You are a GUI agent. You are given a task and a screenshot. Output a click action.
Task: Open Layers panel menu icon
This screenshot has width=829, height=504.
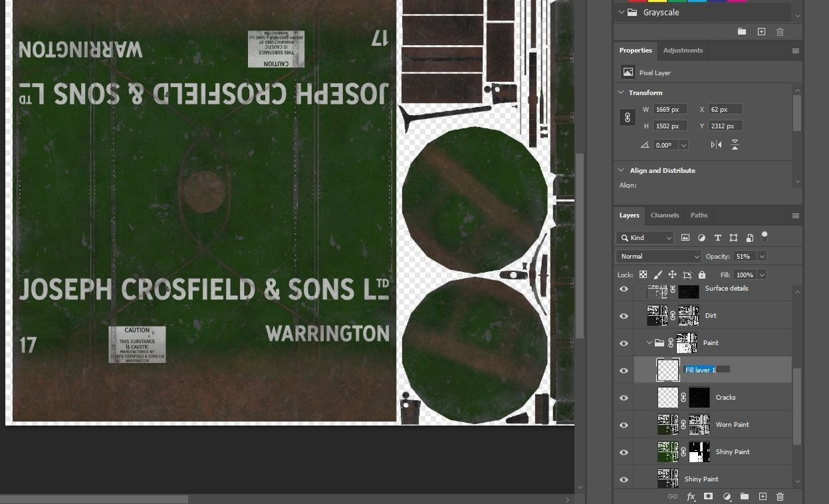coord(795,215)
